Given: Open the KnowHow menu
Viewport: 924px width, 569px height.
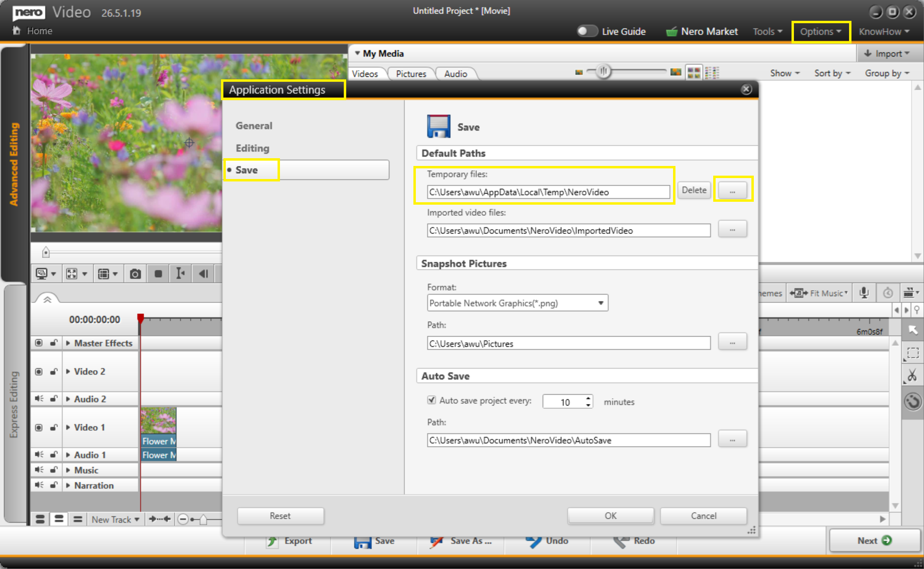Looking at the screenshot, I should (x=884, y=31).
